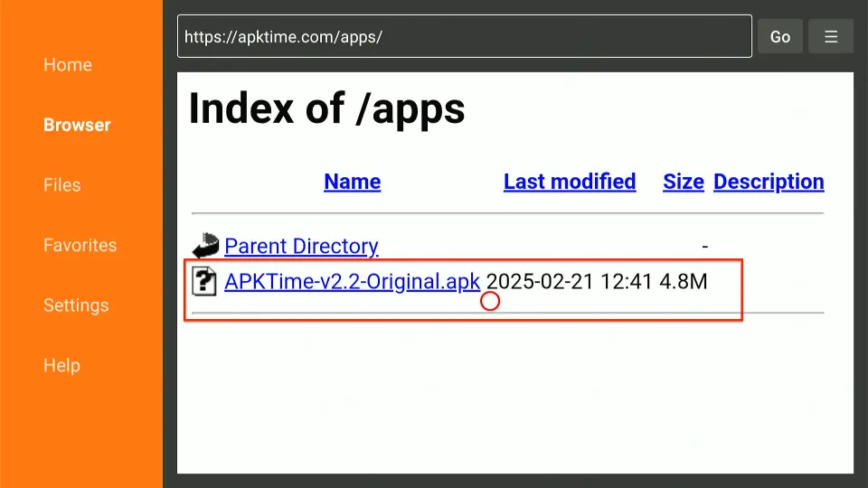Open Files in the sidebar

(x=62, y=184)
